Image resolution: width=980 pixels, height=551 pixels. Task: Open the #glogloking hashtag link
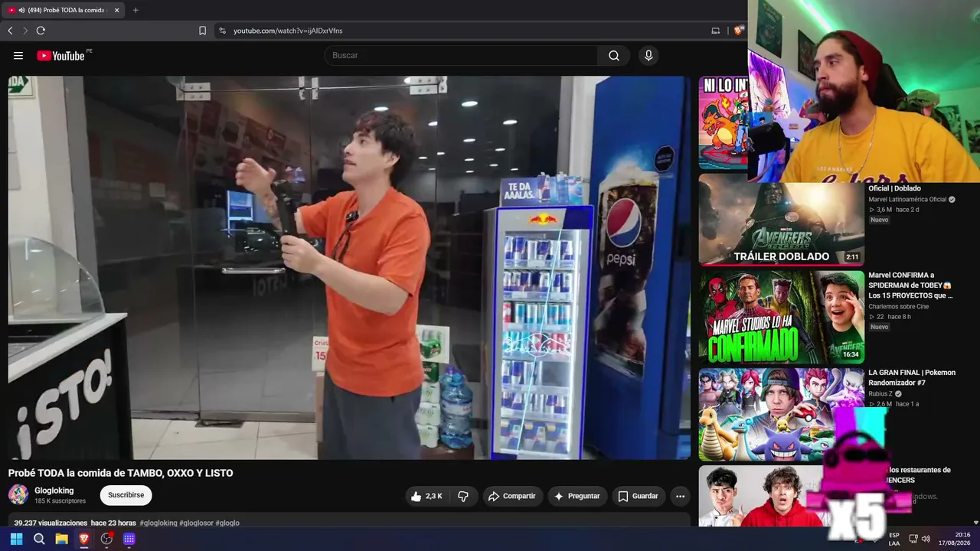tap(158, 523)
